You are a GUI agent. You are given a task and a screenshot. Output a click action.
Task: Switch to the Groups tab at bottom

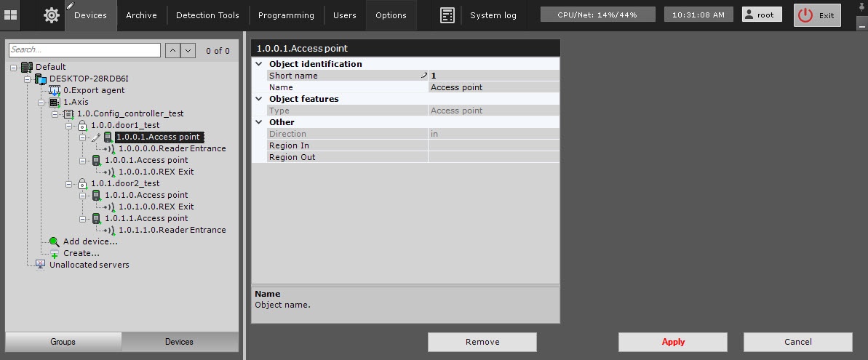(x=63, y=341)
